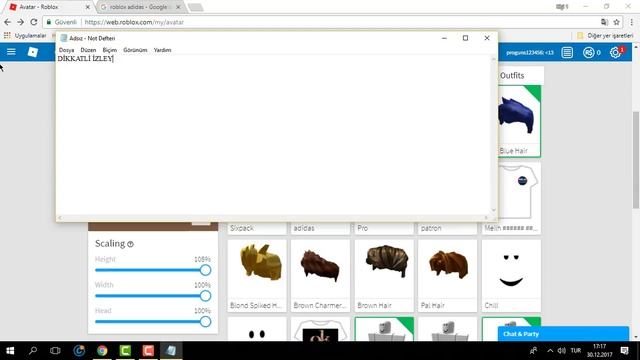Image resolution: width=640 pixels, height=360 pixels.
Task: Open the Chat & Party panel
Action: coord(563,334)
